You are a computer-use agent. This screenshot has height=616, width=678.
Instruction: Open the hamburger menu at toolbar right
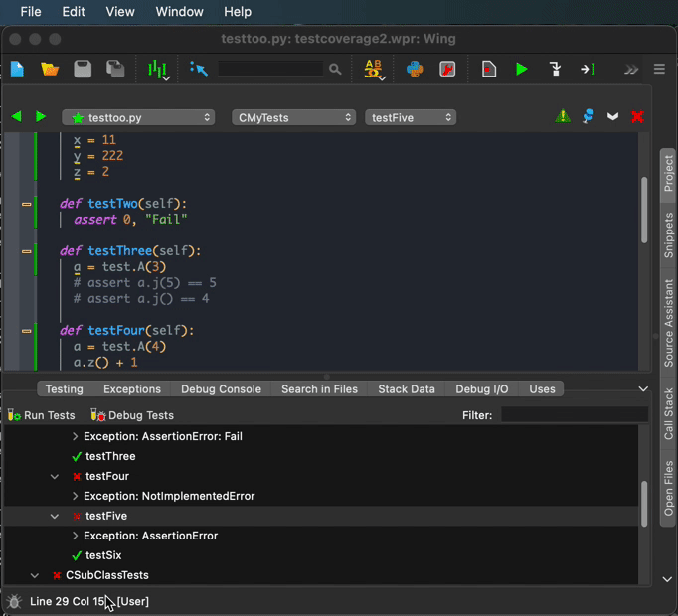[x=659, y=69]
